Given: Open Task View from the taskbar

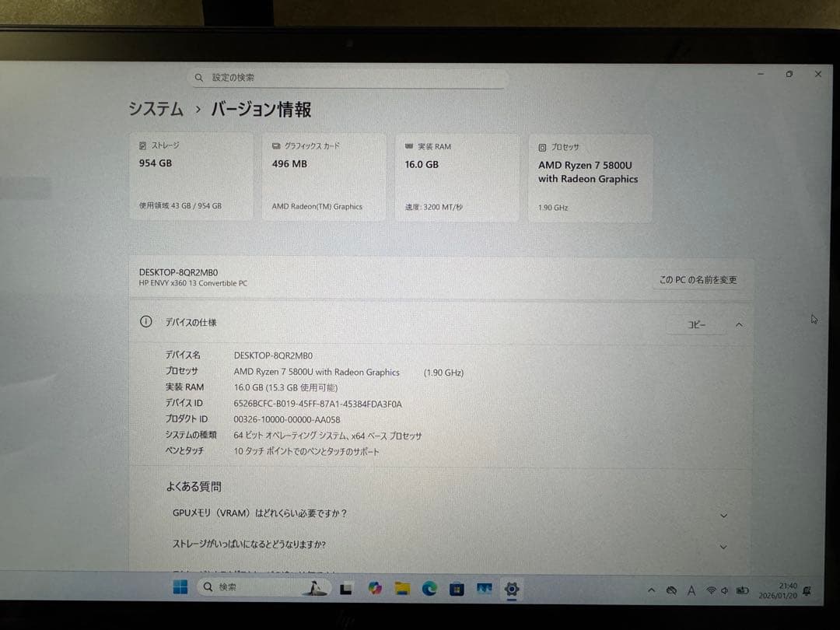Looking at the screenshot, I should pos(345,590).
